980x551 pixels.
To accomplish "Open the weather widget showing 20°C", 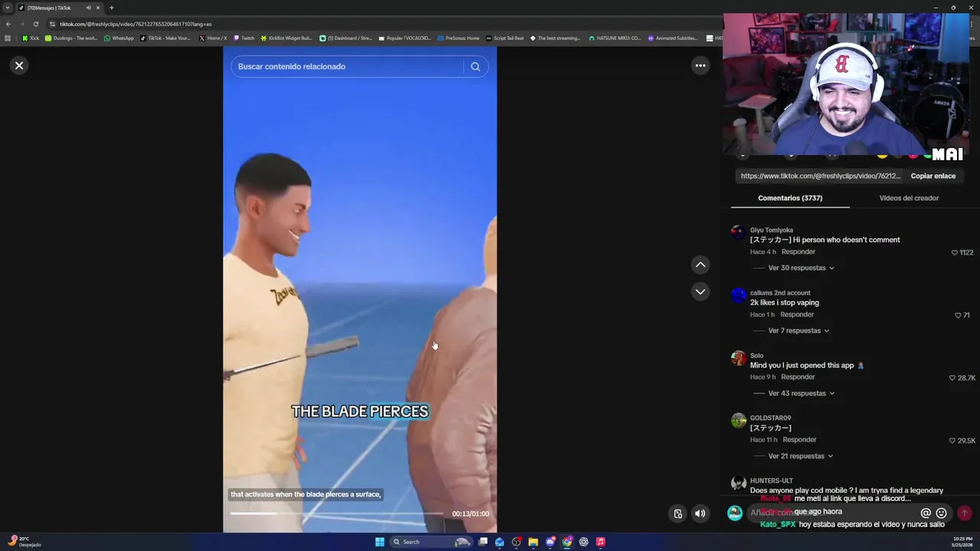I will coord(24,541).
